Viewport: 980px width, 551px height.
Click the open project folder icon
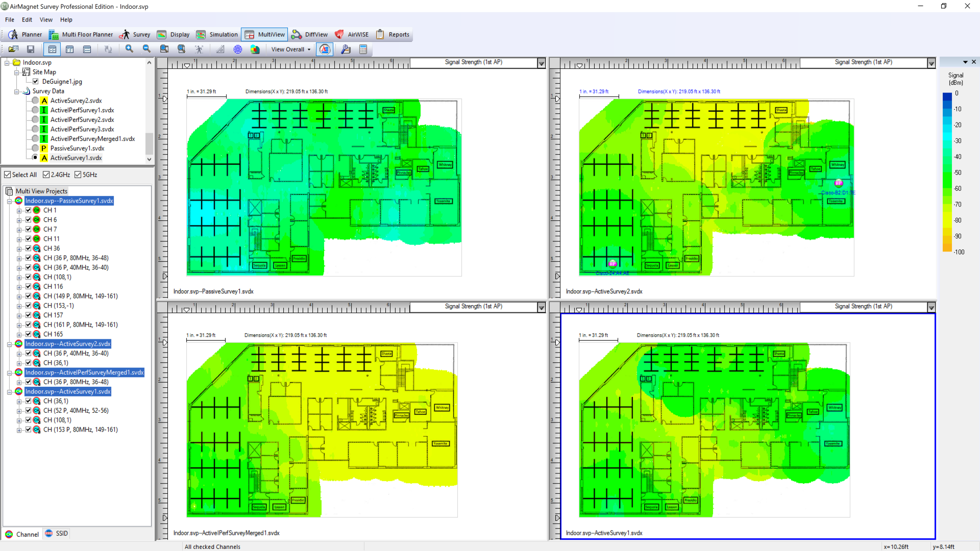pos(13,49)
